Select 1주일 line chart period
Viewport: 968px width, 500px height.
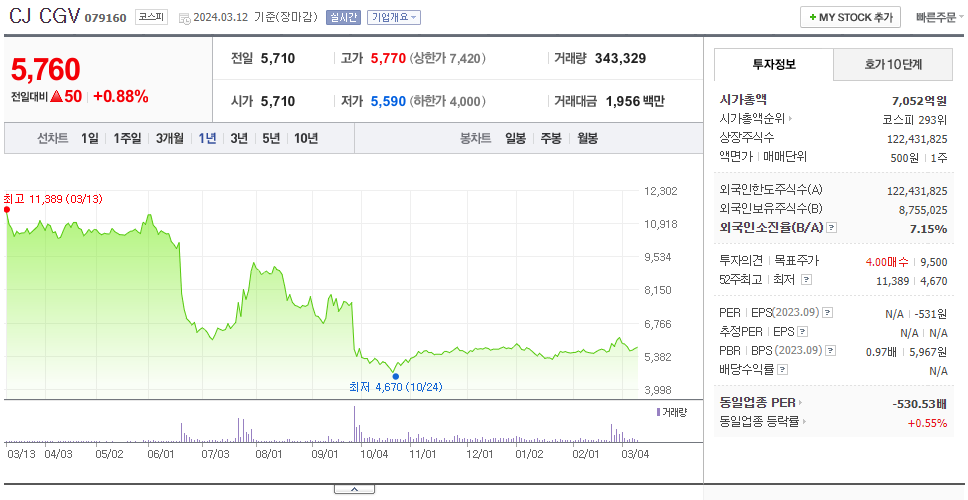pyautogui.click(x=127, y=139)
